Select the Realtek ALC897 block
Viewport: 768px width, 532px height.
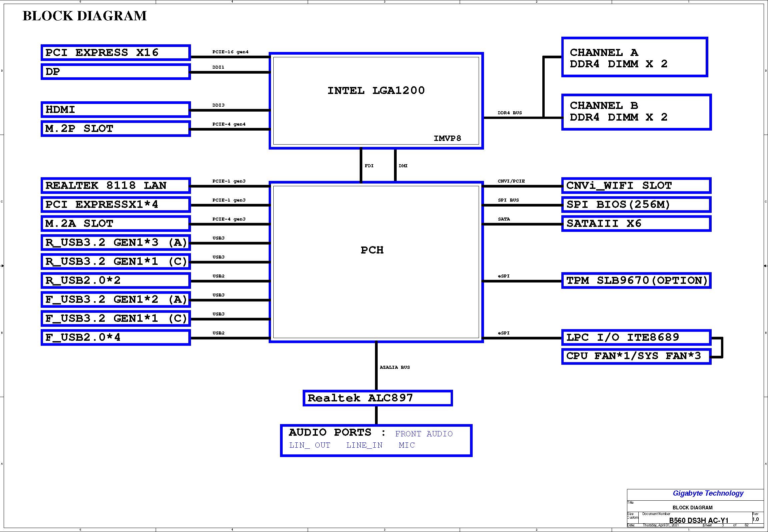click(377, 398)
